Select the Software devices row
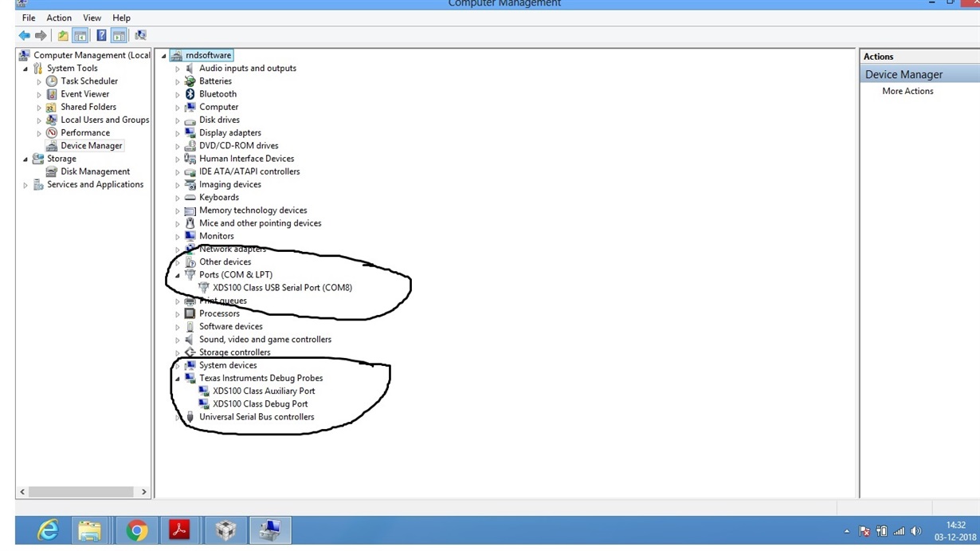Screen dimensions: 980x551 (230, 327)
